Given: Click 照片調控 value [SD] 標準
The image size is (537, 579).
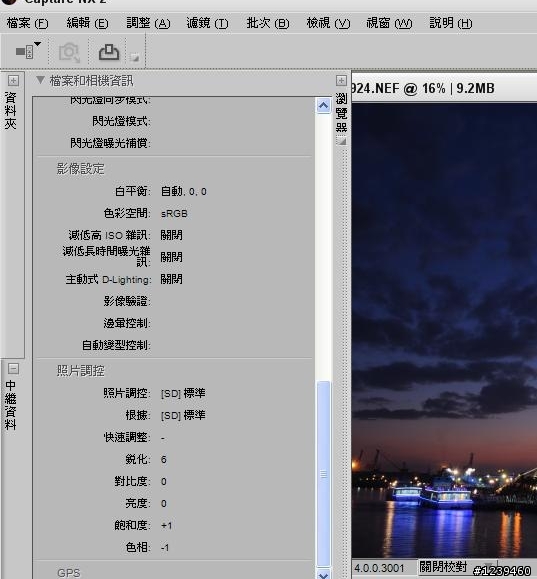Looking at the screenshot, I should [183, 393].
